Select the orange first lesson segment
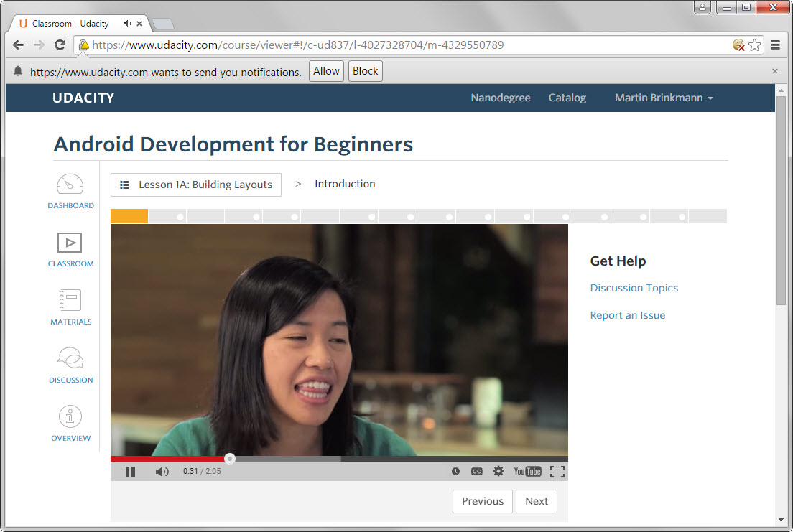Viewport: 793px width, 532px height. click(x=129, y=216)
